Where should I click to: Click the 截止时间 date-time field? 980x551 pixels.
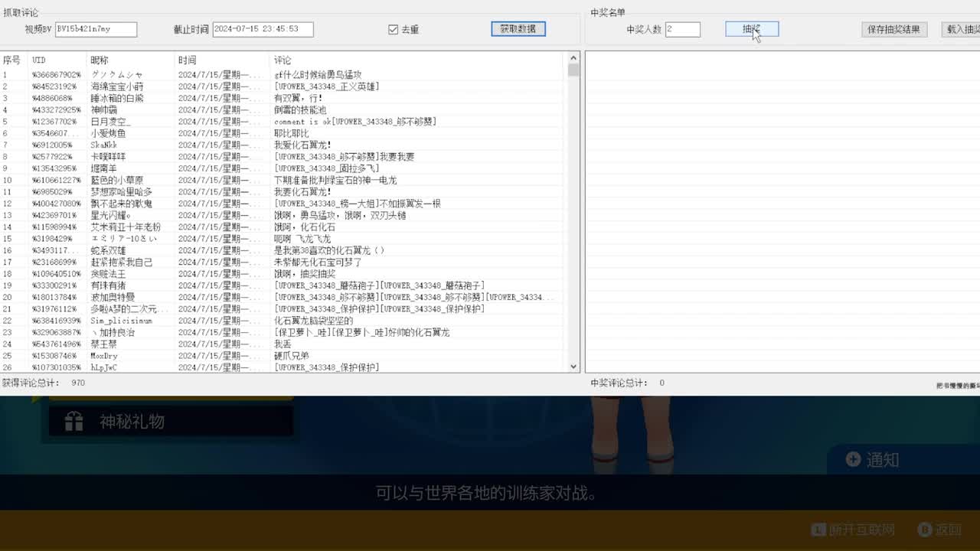pyautogui.click(x=263, y=29)
